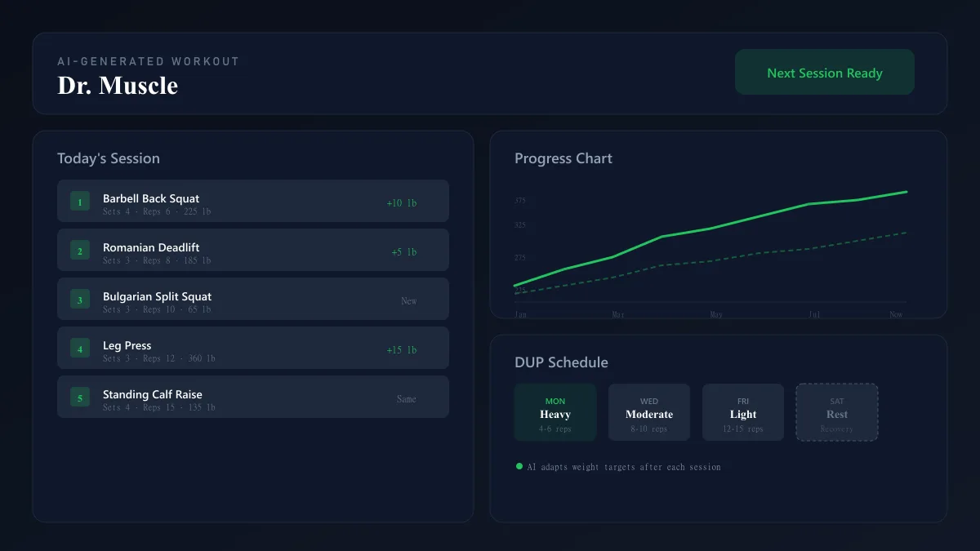Select the FRI Light schedule card

(x=743, y=412)
